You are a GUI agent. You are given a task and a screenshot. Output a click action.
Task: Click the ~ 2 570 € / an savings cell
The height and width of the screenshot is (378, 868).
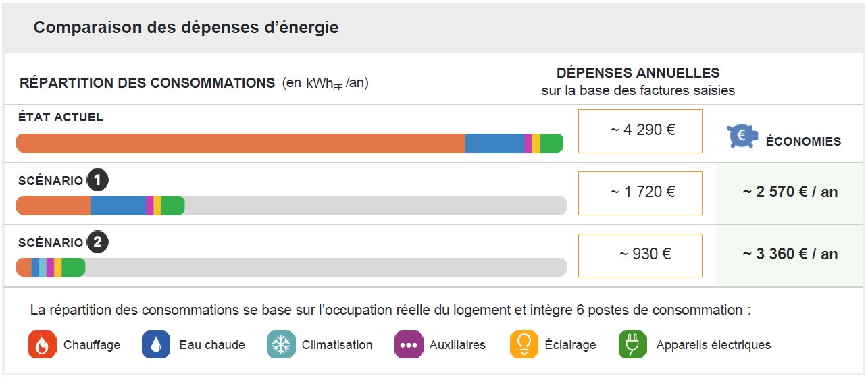[x=790, y=192]
